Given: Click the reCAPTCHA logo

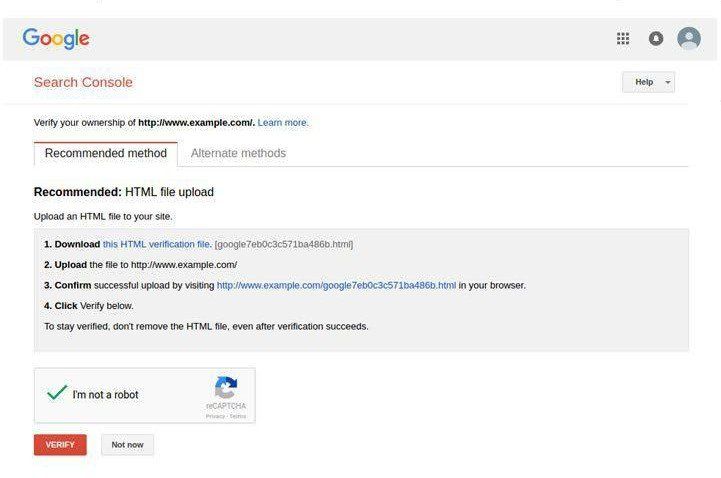Looking at the screenshot, I should point(226,387).
